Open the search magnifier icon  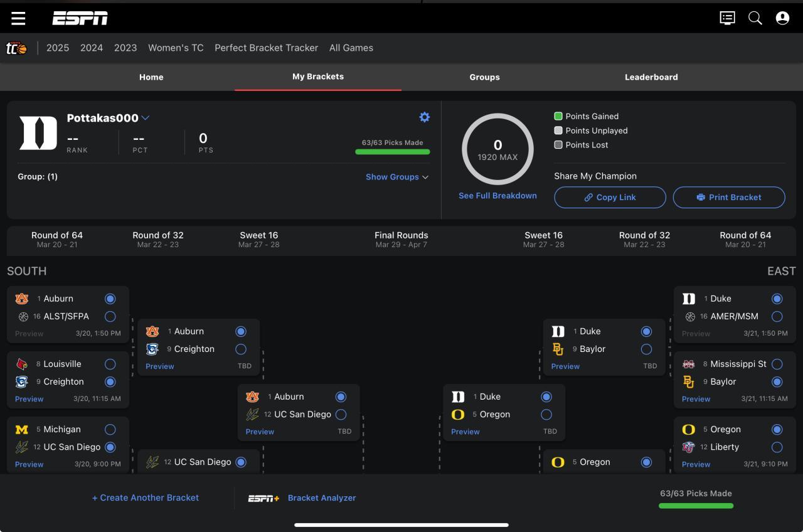point(755,18)
